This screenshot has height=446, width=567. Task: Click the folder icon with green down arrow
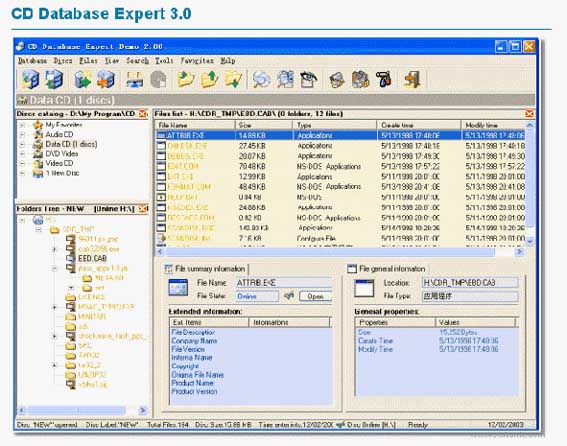click(233, 79)
